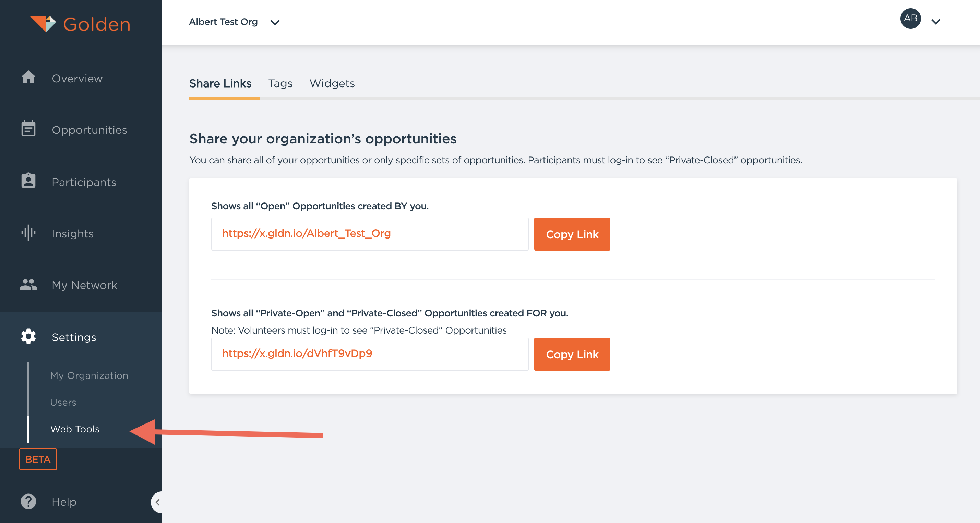The height and width of the screenshot is (523, 980).
Task: Click the Insights waveform icon
Action: 28,233
